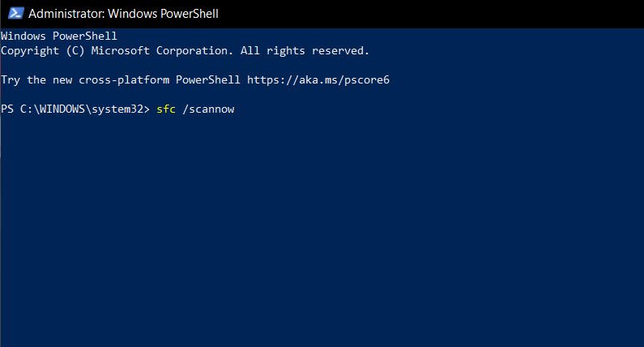
Task: Click the PowerShell icon in title bar
Action: (x=12, y=14)
